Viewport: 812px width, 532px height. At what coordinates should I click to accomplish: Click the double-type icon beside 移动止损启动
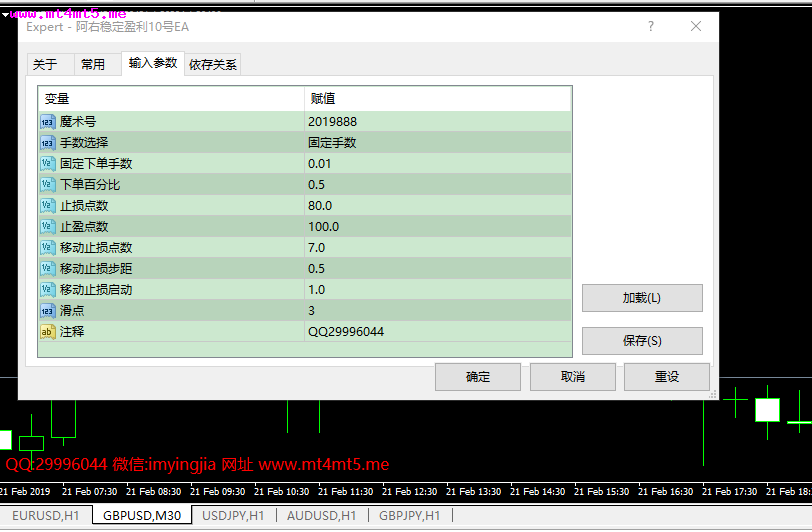(x=47, y=290)
